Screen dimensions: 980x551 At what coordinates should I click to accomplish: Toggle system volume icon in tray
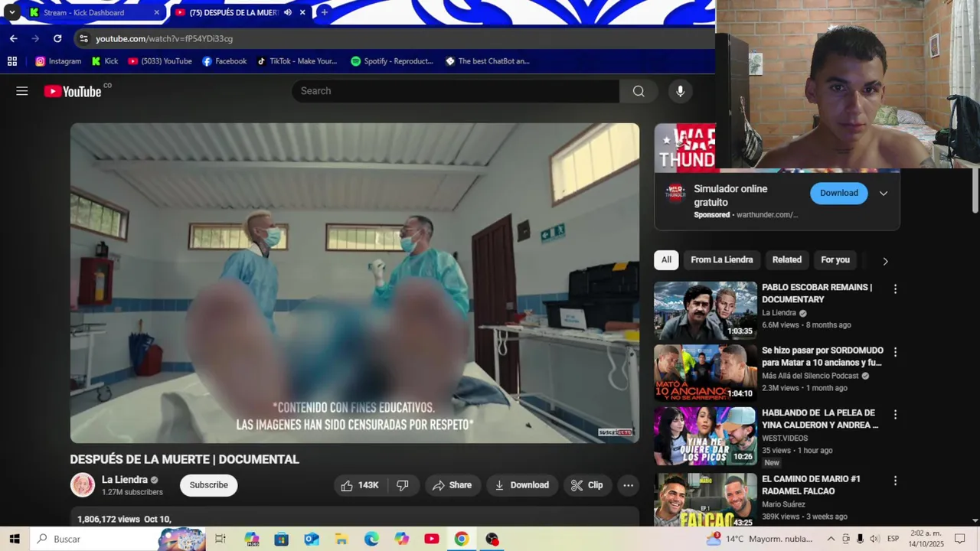(874, 539)
